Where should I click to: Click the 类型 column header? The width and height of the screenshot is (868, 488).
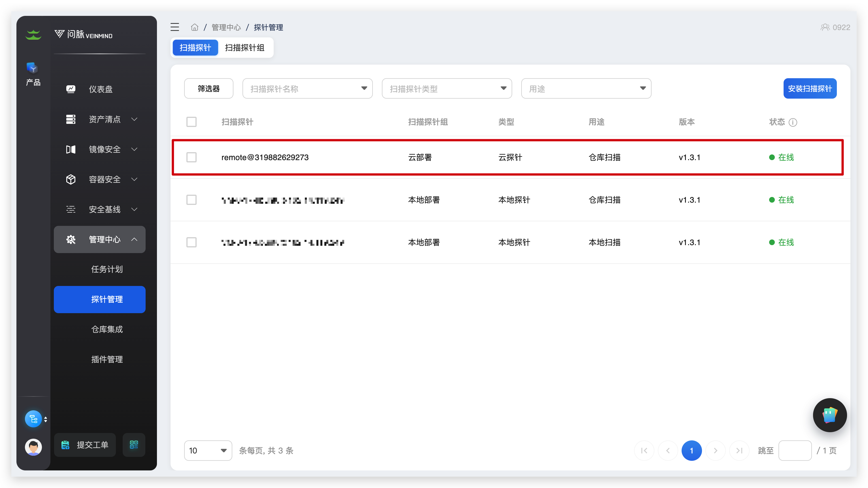506,122
